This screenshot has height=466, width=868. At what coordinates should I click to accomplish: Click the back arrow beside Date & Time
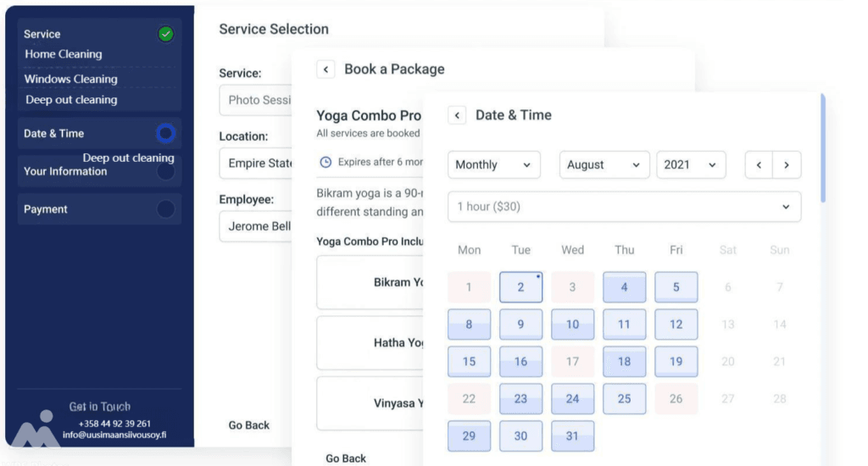click(x=457, y=115)
